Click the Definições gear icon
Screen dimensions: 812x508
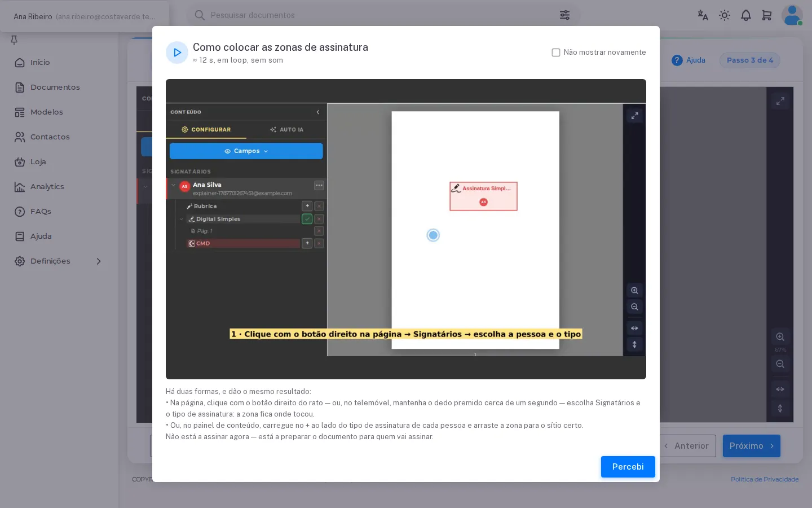click(20, 261)
